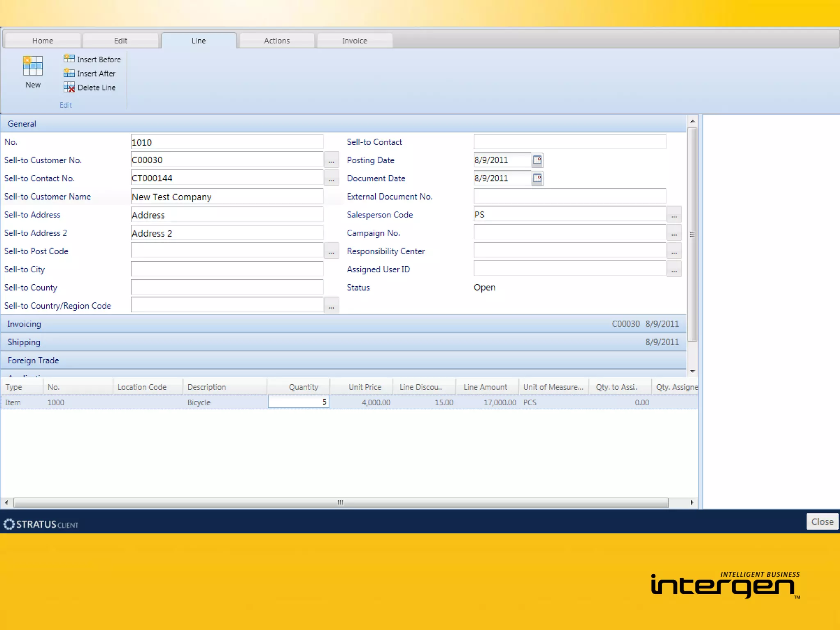Click the Sell-to Address 2 field
840x630 pixels.
pos(227,233)
